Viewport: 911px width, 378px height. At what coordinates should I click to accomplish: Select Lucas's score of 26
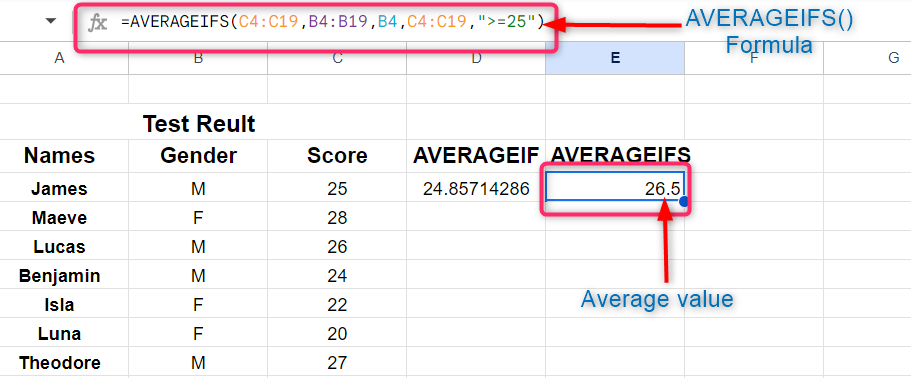point(337,246)
